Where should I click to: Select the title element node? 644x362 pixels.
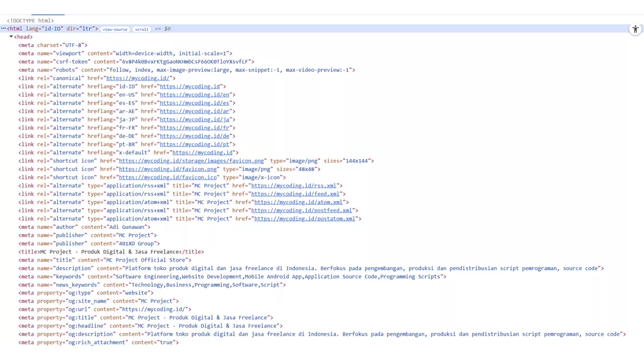pos(111,252)
